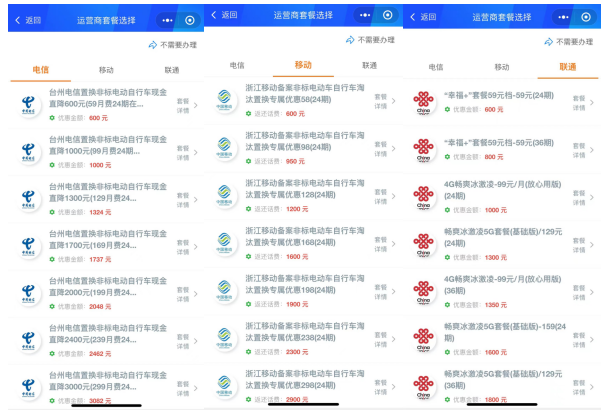
Task: Tap the Telecom logo of the 直降2000元 plan
Action: 28,293
